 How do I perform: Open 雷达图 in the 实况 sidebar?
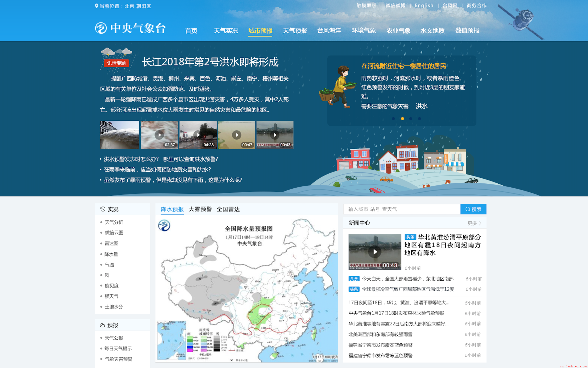(x=111, y=243)
